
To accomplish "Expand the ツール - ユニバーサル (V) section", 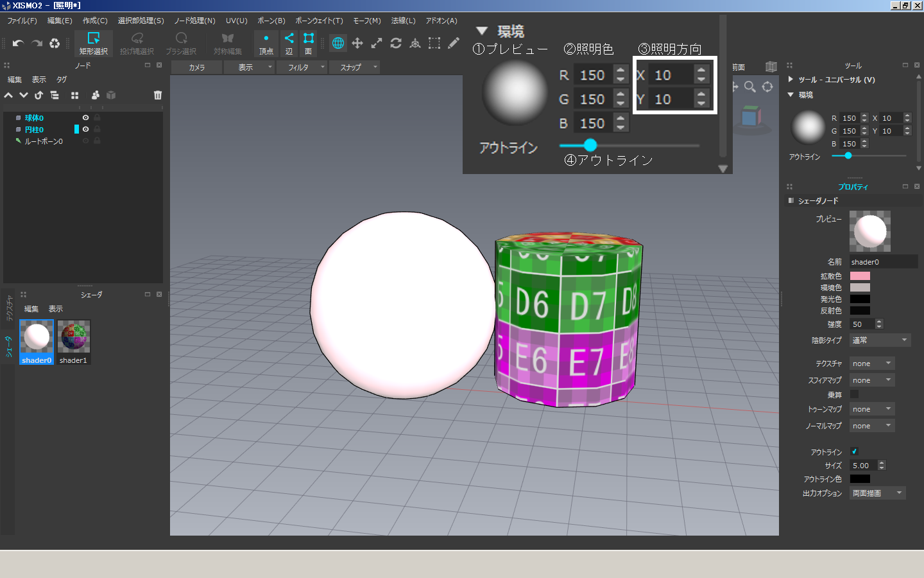I will click(791, 80).
